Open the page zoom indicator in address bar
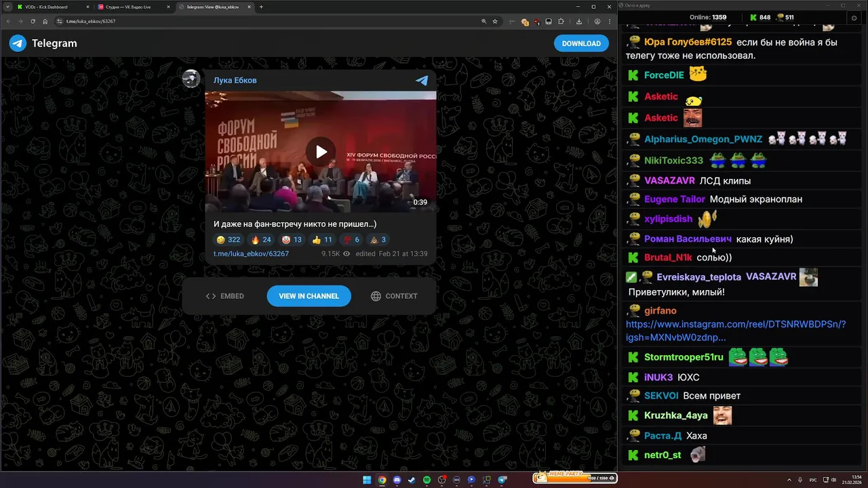The width and height of the screenshot is (868, 488). pyautogui.click(x=484, y=21)
